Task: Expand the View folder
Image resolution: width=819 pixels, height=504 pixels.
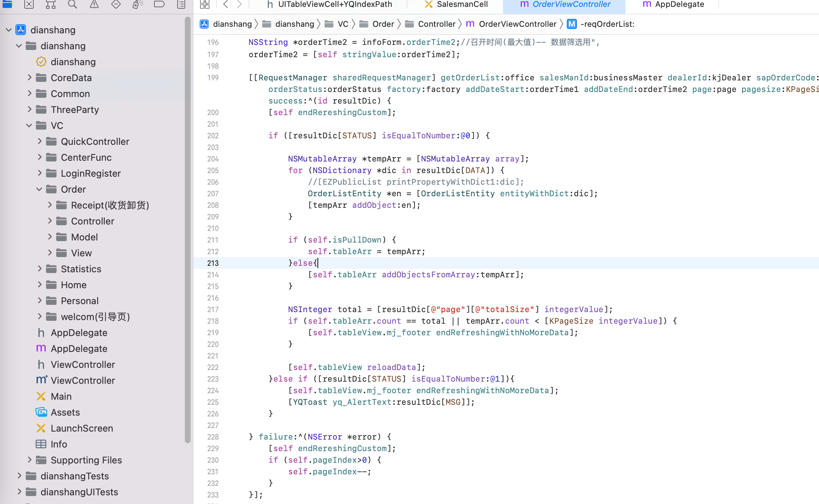Action: [50, 253]
